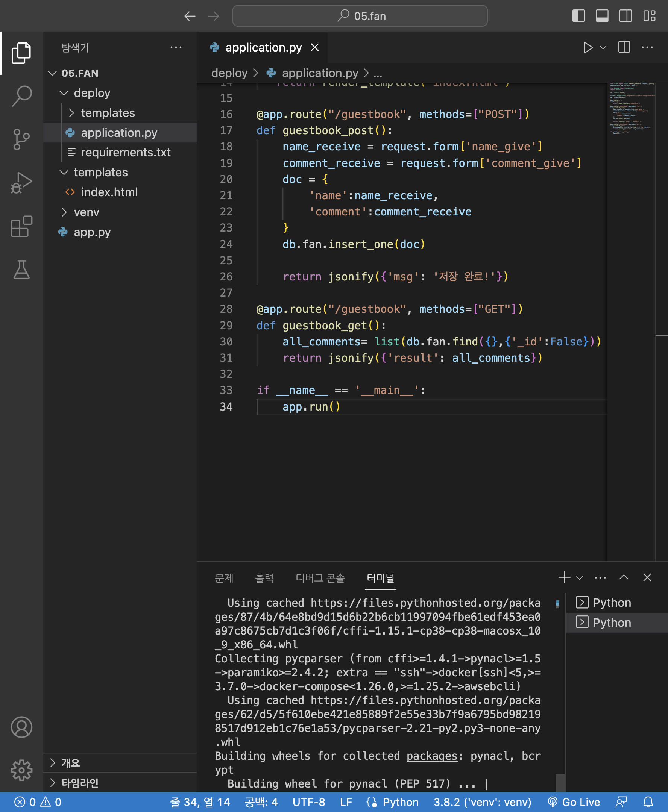Open the Run and Debug view
This screenshot has height=812, width=668.
coord(21,183)
